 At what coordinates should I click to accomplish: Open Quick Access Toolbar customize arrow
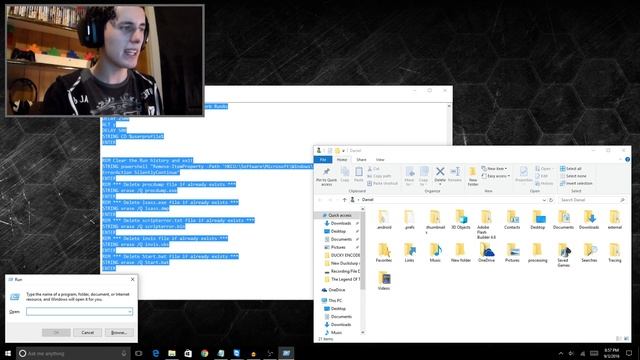(343, 151)
